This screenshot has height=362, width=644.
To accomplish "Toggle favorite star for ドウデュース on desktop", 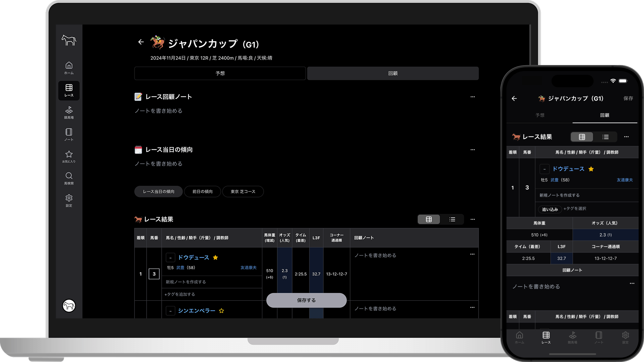I will tap(216, 257).
